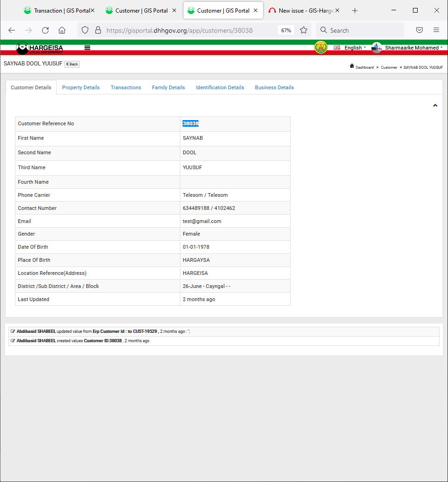Screen dimensions: 448x482
Task: Click the test@gmail.com email value
Action: click(202, 221)
